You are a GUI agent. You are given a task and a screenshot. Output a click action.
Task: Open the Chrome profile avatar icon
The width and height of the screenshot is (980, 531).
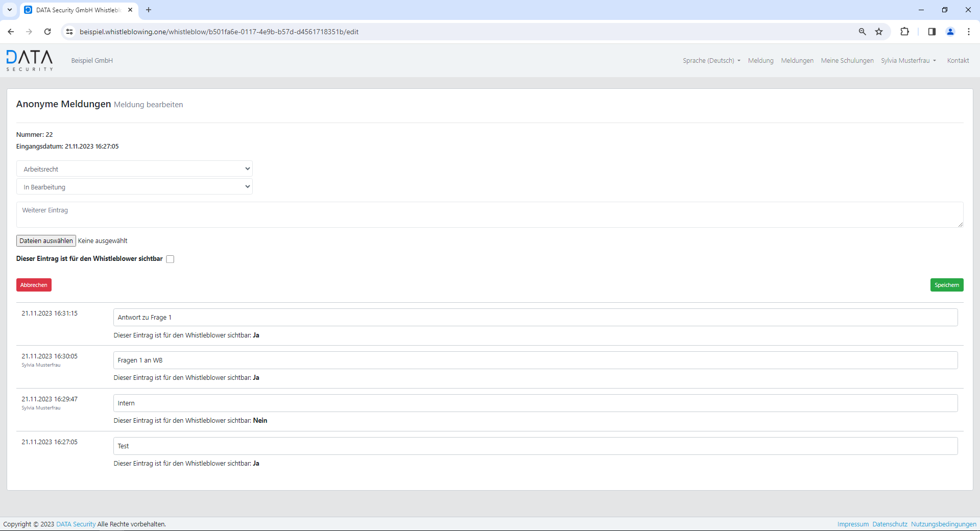click(950, 32)
